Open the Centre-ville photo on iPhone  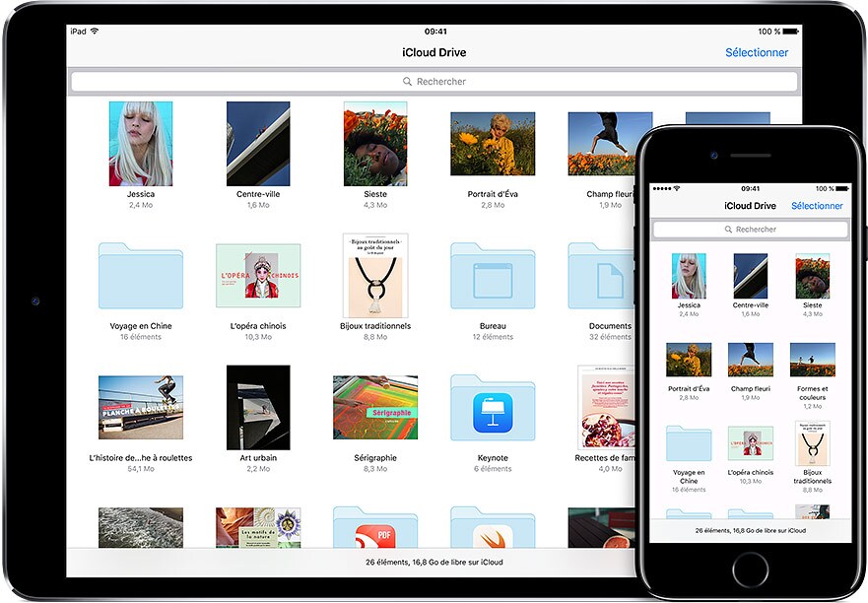[751, 276]
